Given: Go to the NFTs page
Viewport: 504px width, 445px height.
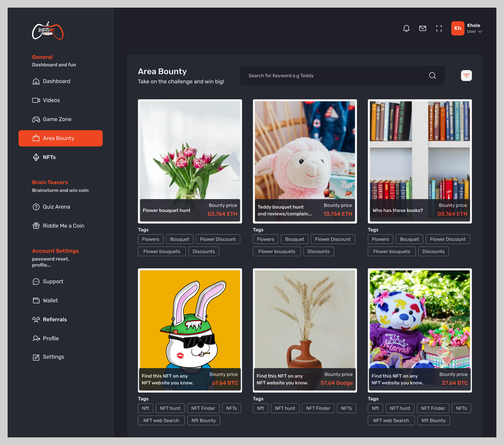Looking at the screenshot, I should pyautogui.click(x=49, y=157).
